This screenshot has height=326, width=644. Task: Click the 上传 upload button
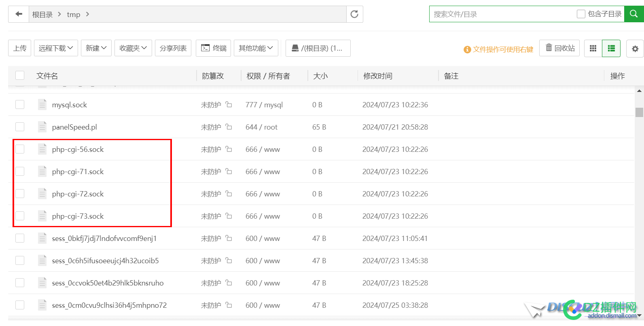click(20, 48)
